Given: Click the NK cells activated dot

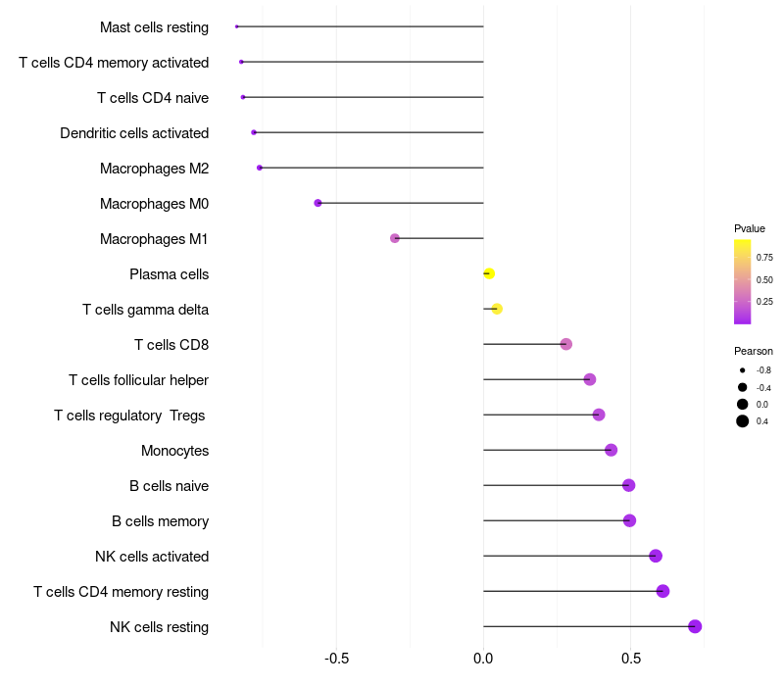Looking at the screenshot, I should pyautogui.click(x=656, y=556).
